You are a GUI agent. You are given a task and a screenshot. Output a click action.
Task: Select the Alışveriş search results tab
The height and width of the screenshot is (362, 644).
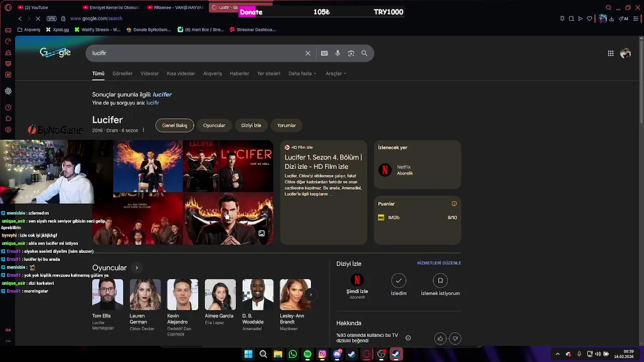tap(212, 73)
